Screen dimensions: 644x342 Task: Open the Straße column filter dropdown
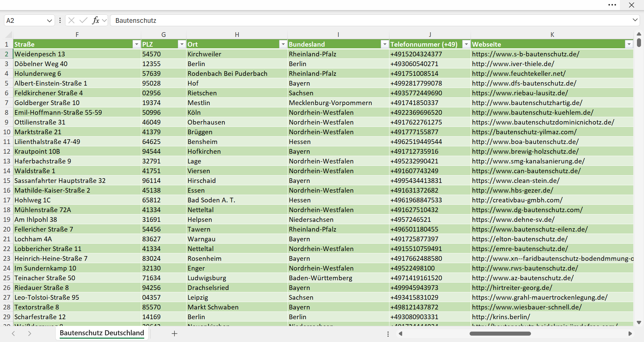[x=136, y=44]
